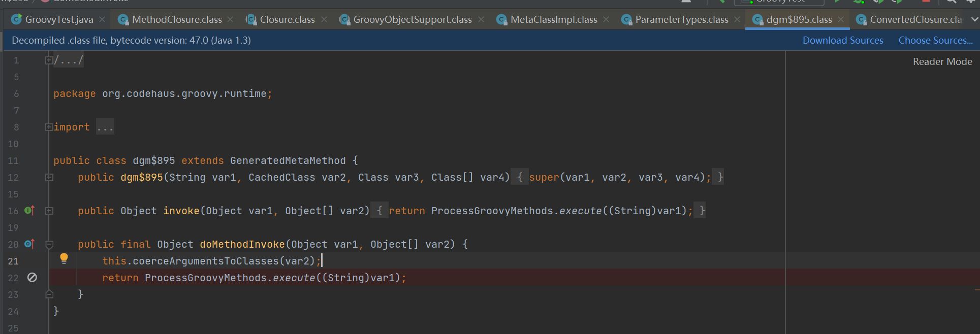Close the MethodClosure.class tab
The width and height of the screenshot is (980, 334).
(230, 19)
